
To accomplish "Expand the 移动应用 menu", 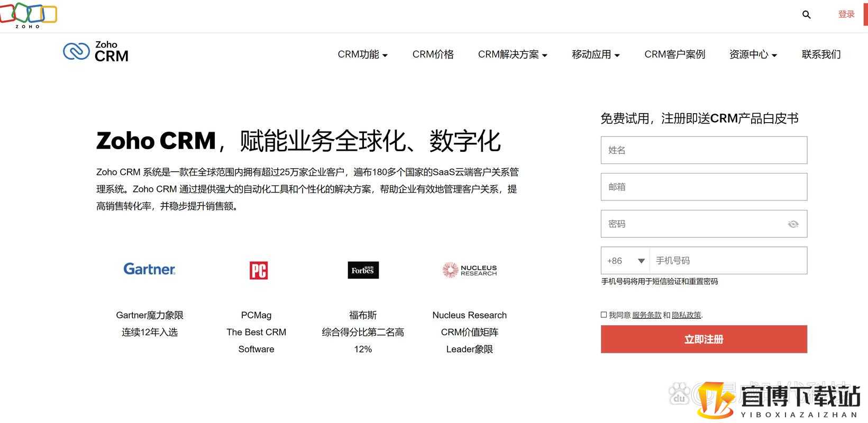I will (596, 54).
